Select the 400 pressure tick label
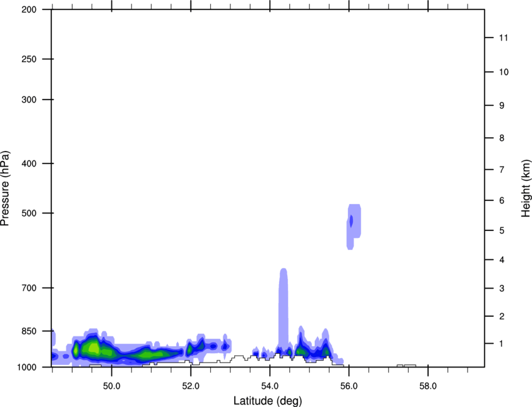 (x=29, y=163)
